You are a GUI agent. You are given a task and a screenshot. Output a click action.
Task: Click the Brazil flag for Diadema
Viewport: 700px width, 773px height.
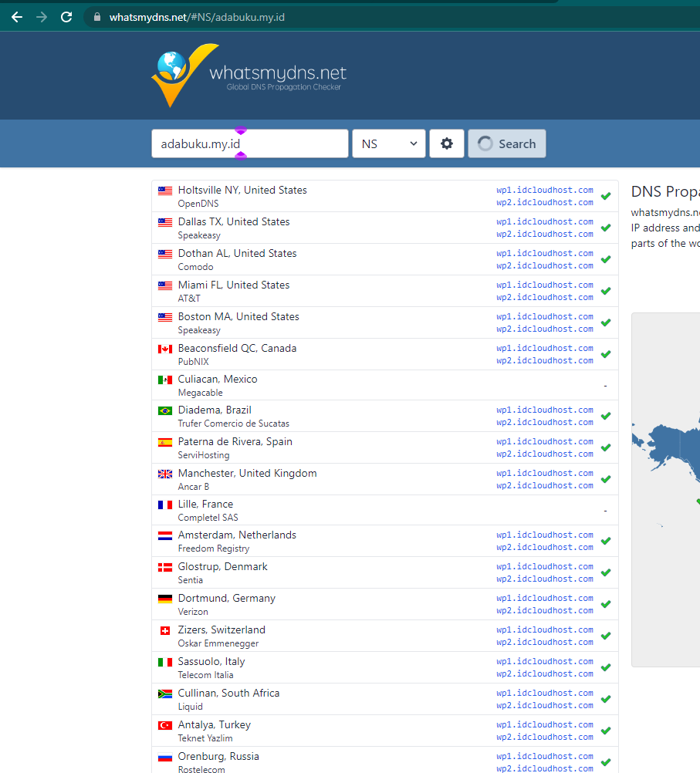pyautogui.click(x=164, y=410)
